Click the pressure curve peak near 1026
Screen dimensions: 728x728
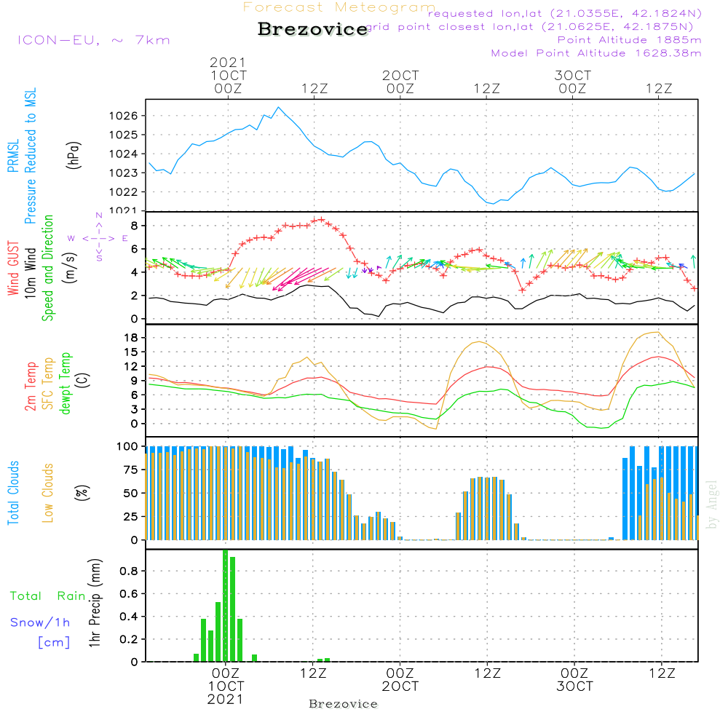coord(279,108)
